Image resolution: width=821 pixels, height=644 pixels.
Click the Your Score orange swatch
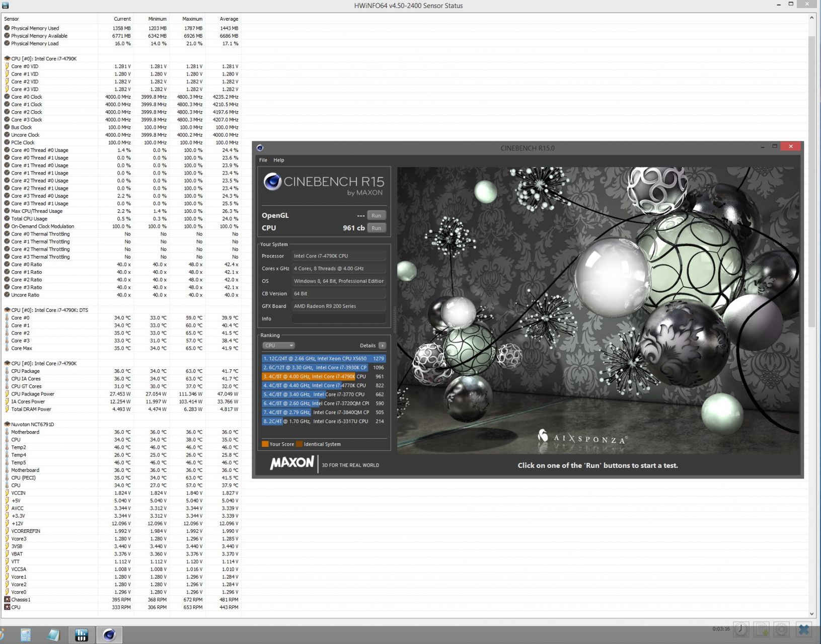265,444
